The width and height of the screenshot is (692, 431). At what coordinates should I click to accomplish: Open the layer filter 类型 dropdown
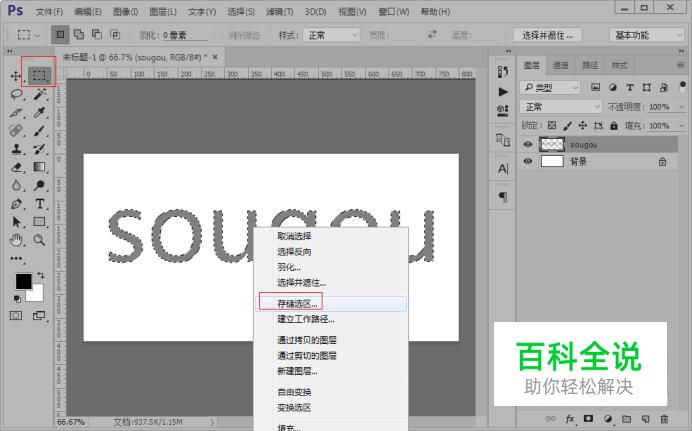[549, 88]
